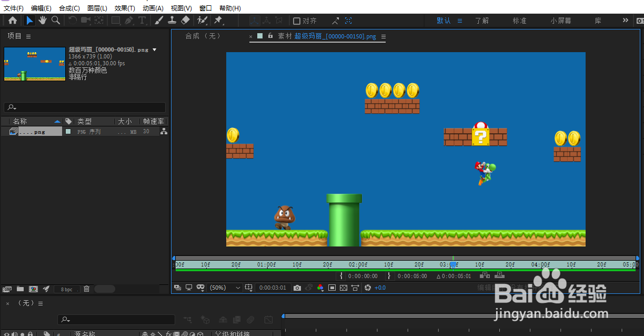Select the Type text tool
The image size is (644, 336).
142,21
